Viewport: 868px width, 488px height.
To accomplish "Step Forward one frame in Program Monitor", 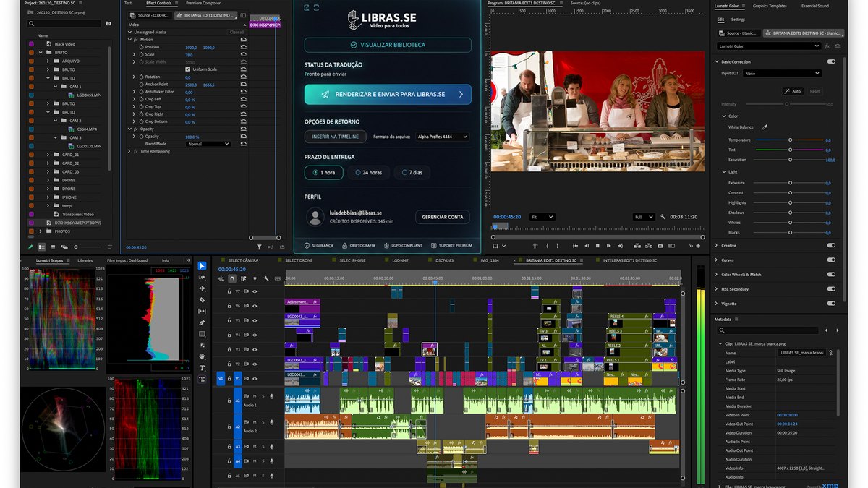I will [609, 246].
